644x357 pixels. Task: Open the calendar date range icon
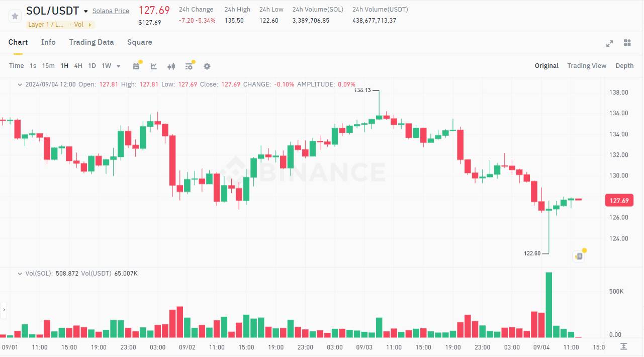(136, 66)
